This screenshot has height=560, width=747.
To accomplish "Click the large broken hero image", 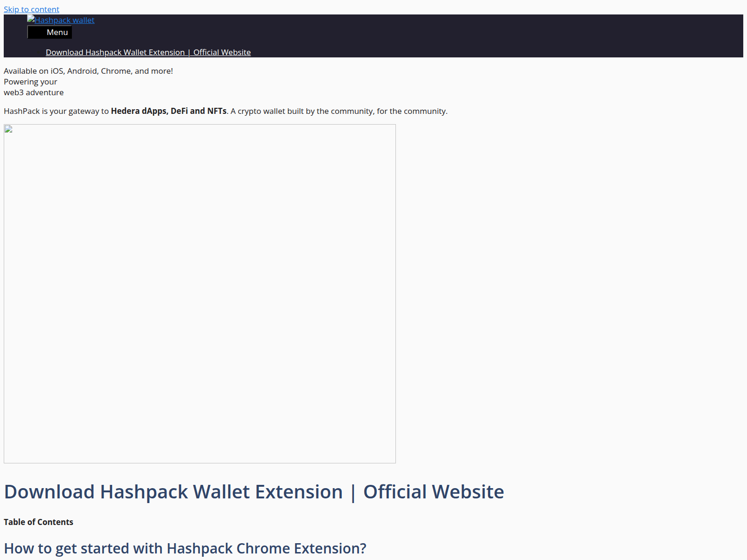I will pos(200,294).
